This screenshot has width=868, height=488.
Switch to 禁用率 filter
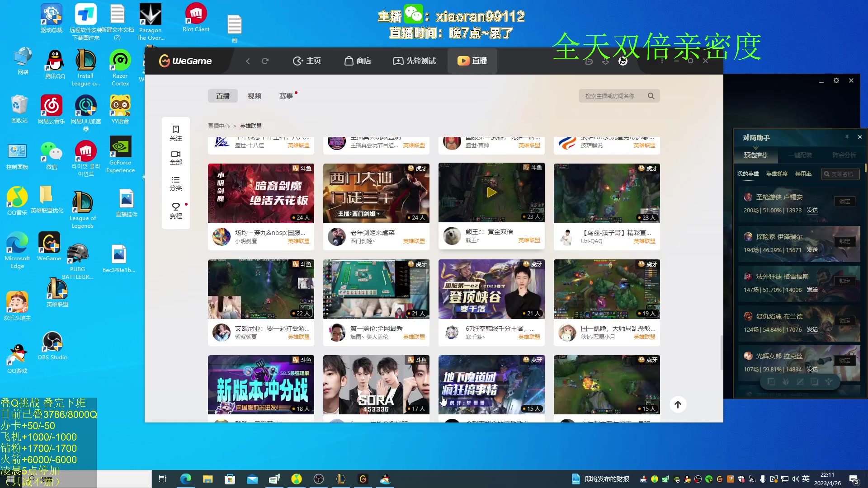(x=803, y=174)
